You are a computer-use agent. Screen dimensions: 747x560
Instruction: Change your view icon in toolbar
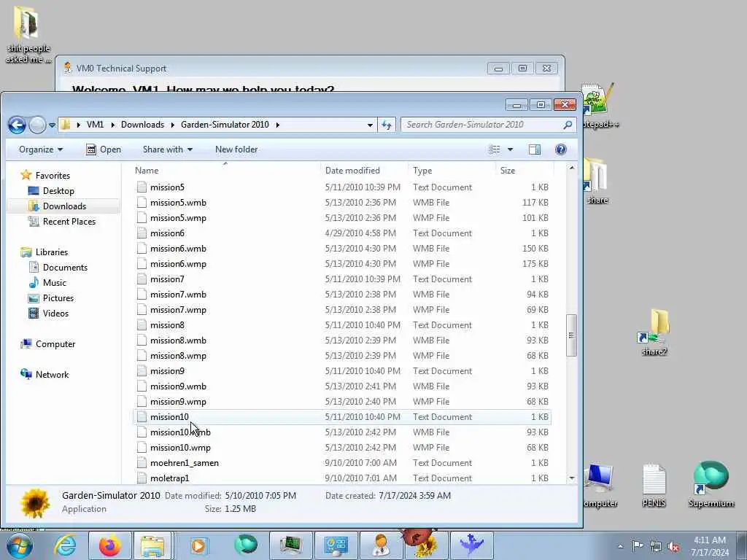point(495,149)
